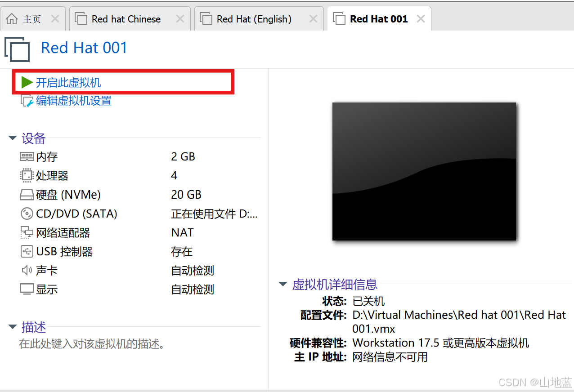Image resolution: width=574 pixels, height=392 pixels.
Task: Click the display monitor icon
Action: [27, 289]
